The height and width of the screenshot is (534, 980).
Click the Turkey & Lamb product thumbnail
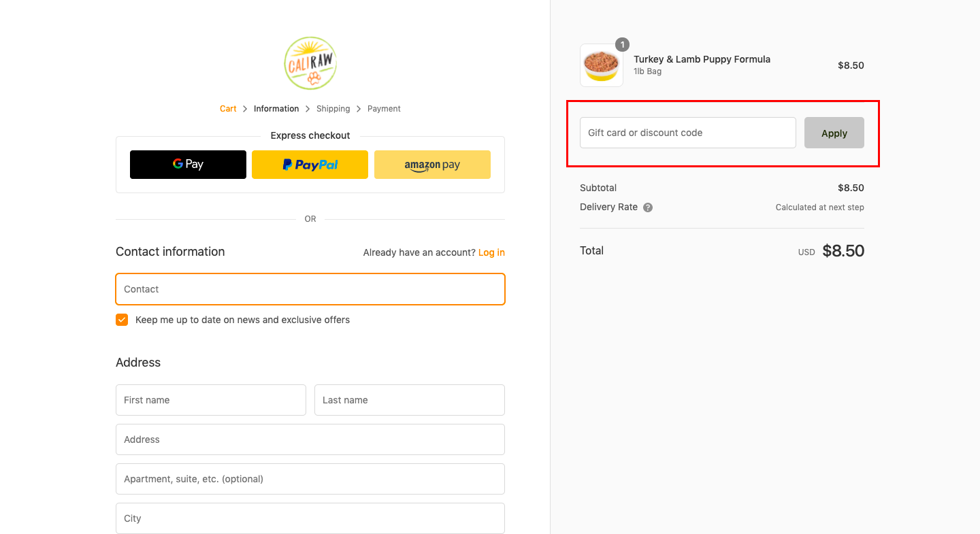[x=602, y=65]
